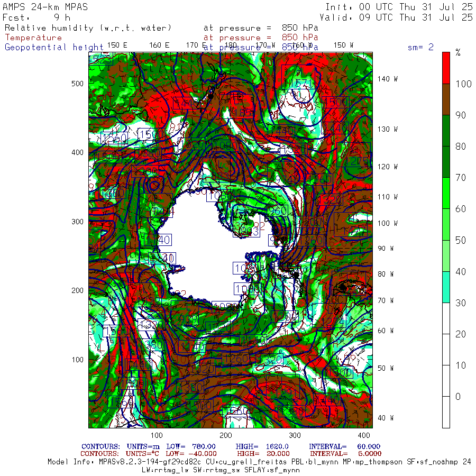Viewport: 476px width, 476px height.
Task: Click the brown 90–100% colorbar segment
Action: 446,99
